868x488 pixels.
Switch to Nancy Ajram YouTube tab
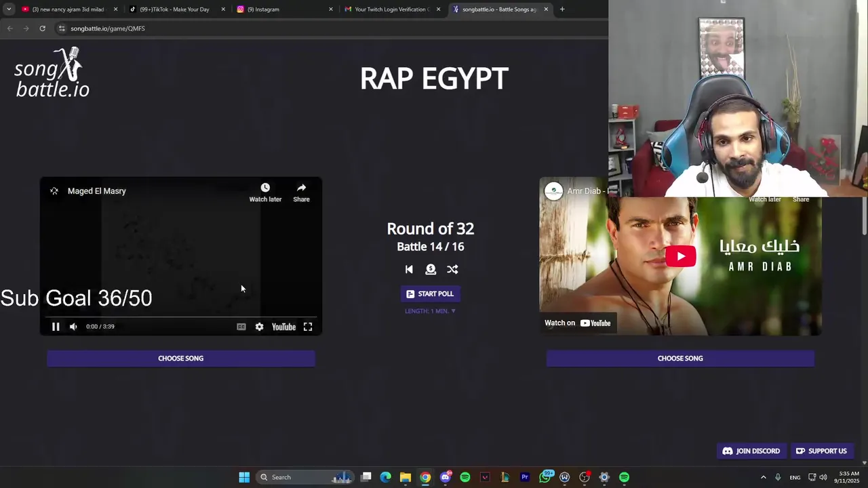(x=68, y=9)
